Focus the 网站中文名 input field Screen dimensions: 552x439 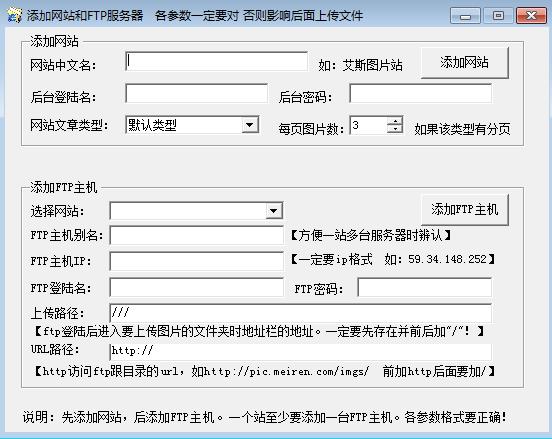click(x=216, y=61)
